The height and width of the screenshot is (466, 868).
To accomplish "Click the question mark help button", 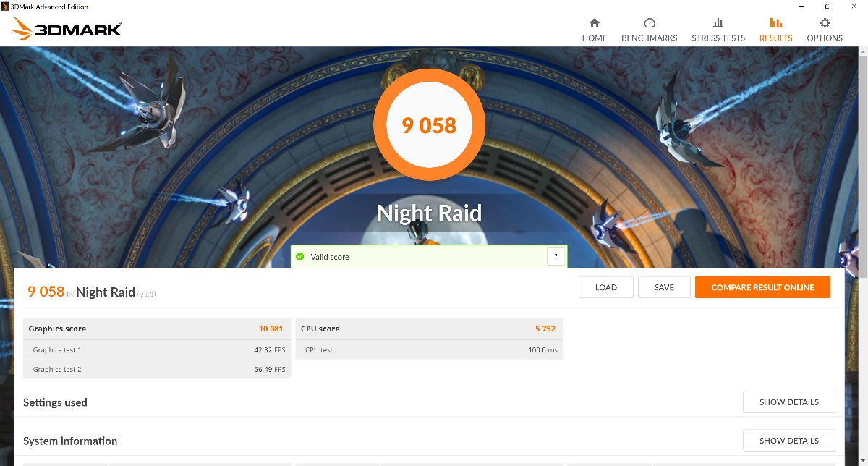I will (556, 256).
